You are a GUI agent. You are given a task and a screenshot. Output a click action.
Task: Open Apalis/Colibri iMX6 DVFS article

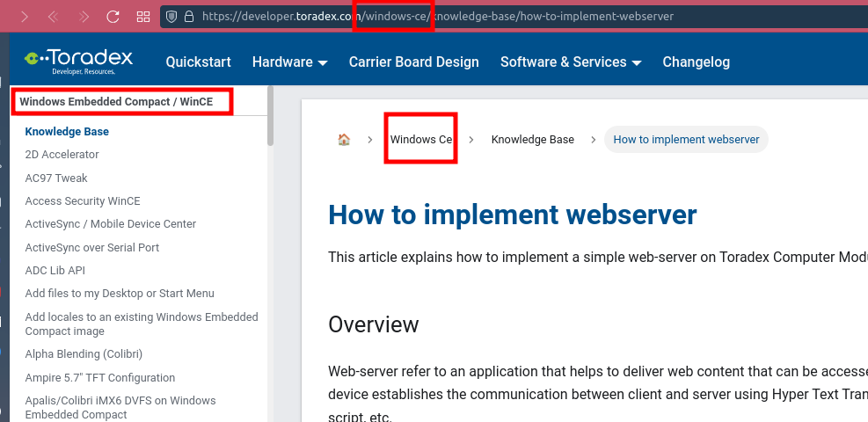click(x=120, y=408)
